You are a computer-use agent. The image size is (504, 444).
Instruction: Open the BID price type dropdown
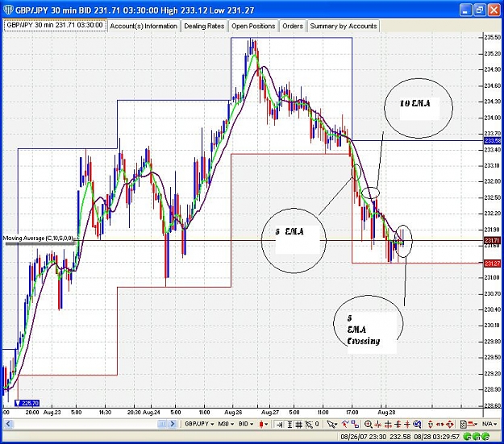(x=246, y=424)
